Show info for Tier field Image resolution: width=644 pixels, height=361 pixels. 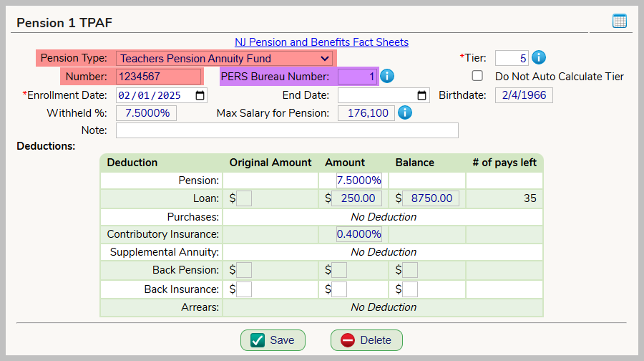(538, 57)
